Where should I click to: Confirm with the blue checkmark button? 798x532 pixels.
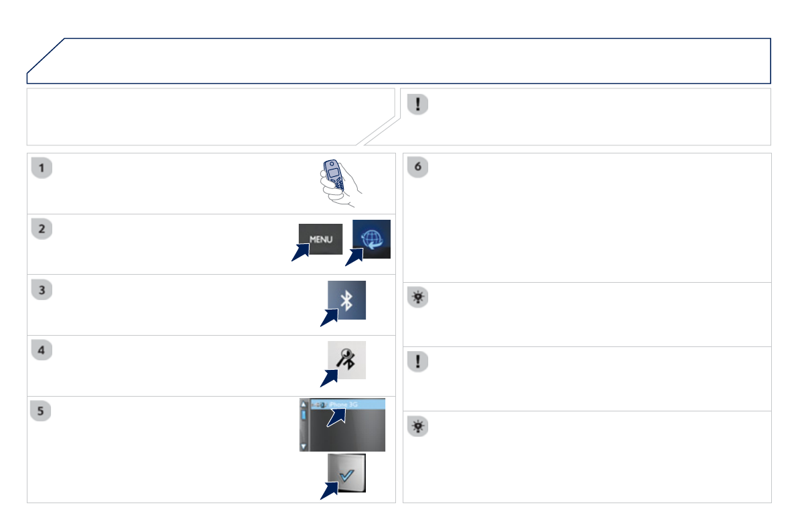point(347,474)
